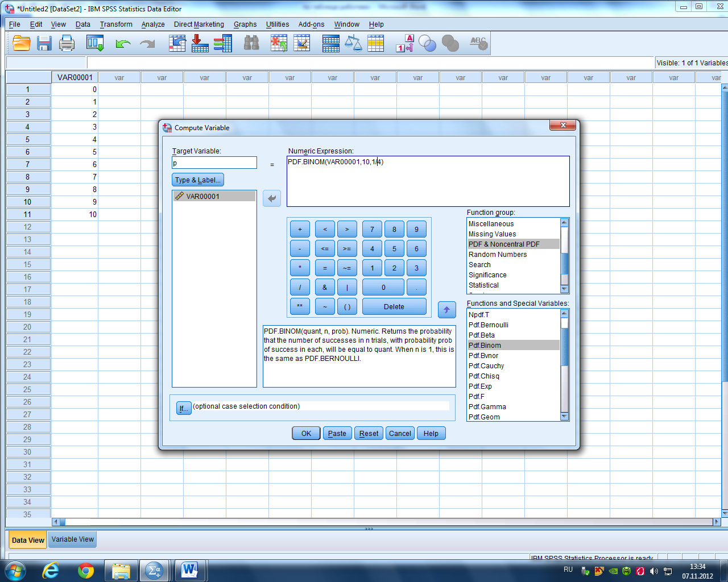Click the Select cases icon
Screen dimensions: 728x582
[x=375, y=43]
